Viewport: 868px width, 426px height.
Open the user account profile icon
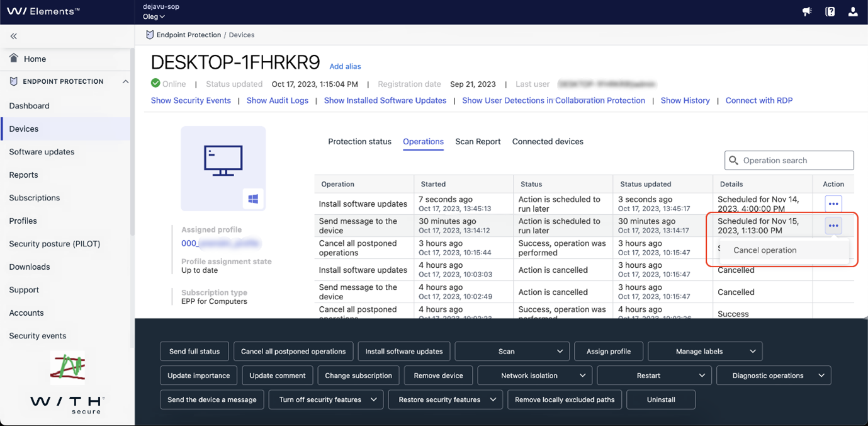(853, 11)
